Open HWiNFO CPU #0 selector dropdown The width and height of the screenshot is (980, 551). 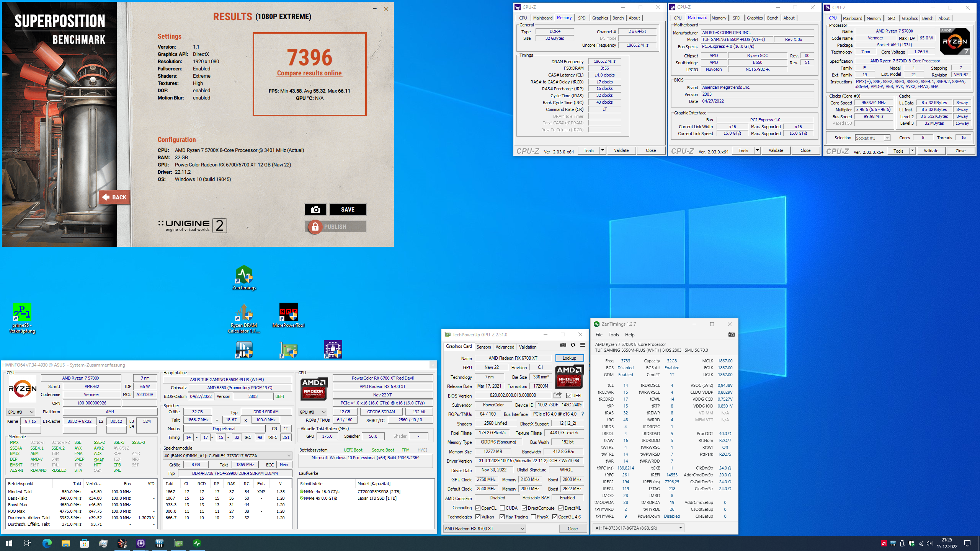(x=21, y=412)
